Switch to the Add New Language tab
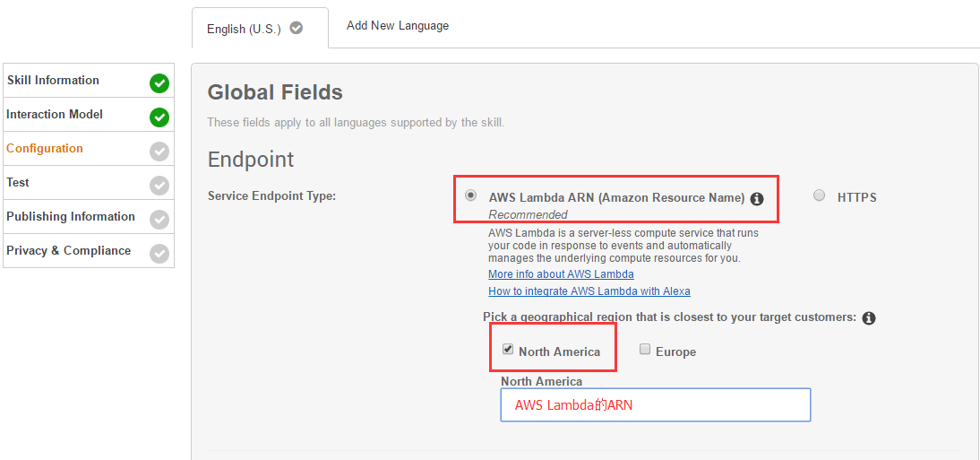Screen dimensions: 980x460 click(x=398, y=26)
